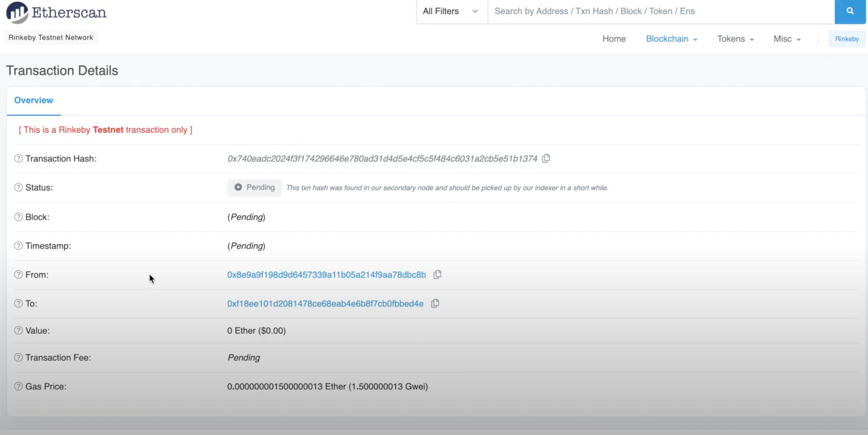Click the transaction hash value text

click(x=382, y=159)
